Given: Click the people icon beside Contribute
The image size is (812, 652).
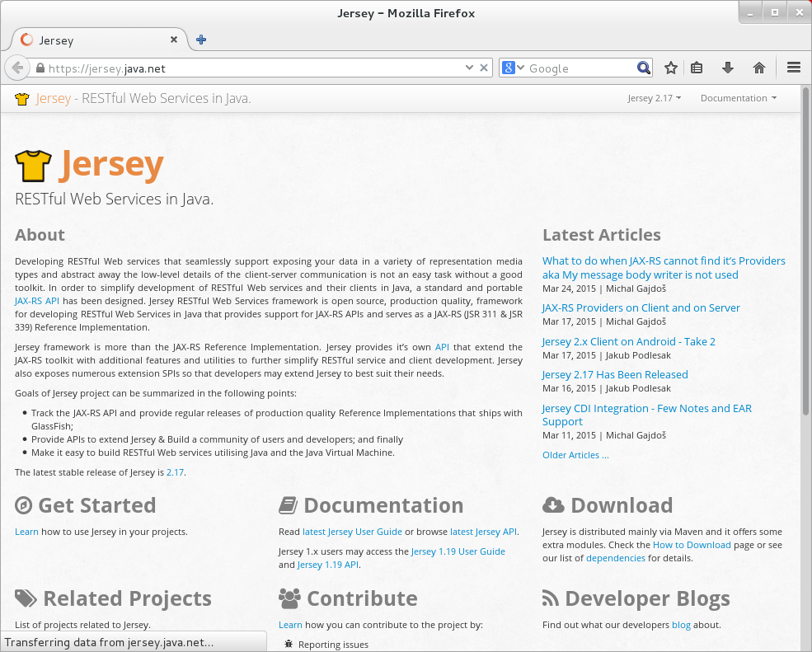Looking at the screenshot, I should [x=289, y=598].
